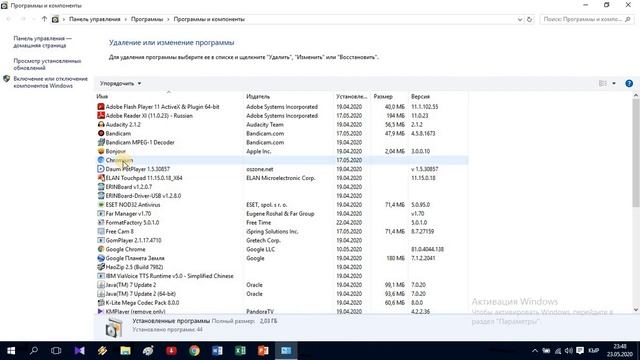Open Панель управления домашняя страница link
This screenshot has width=640, height=360.
tap(42, 42)
